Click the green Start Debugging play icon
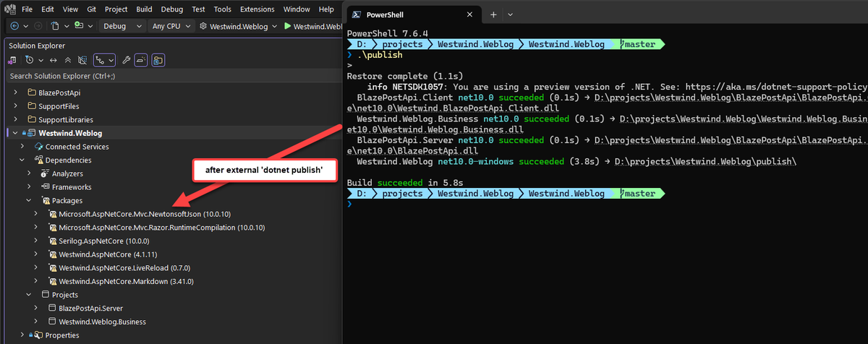868x344 pixels. [287, 26]
